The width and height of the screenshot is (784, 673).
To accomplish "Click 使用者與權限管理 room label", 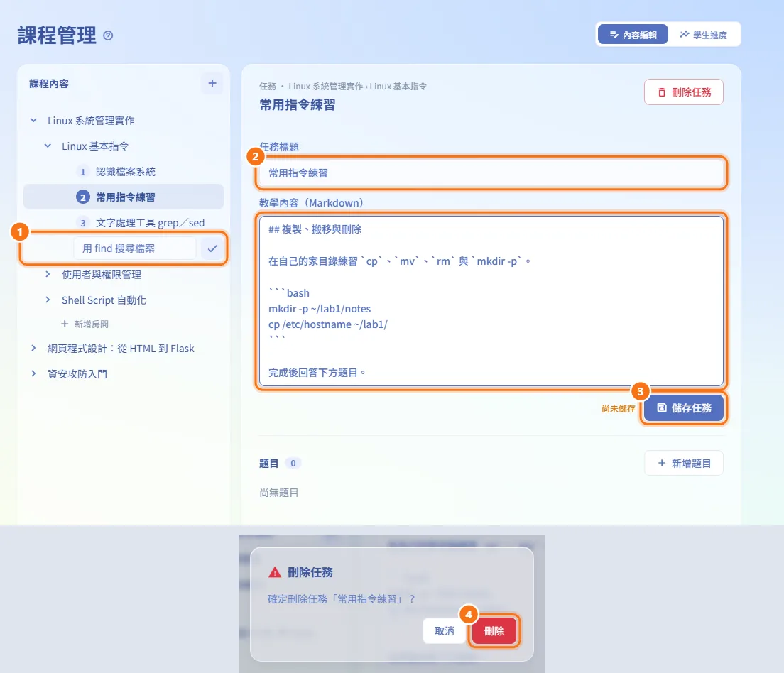I will (102, 275).
